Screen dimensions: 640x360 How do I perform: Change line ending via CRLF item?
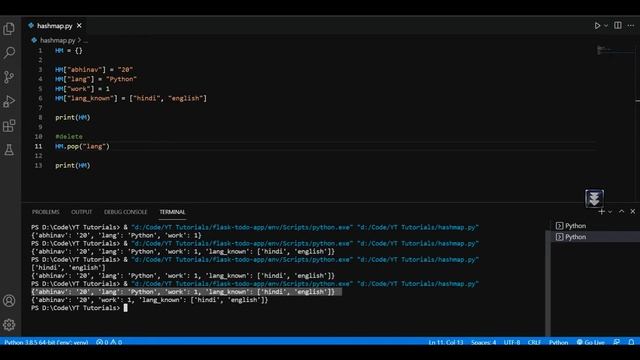(x=534, y=342)
